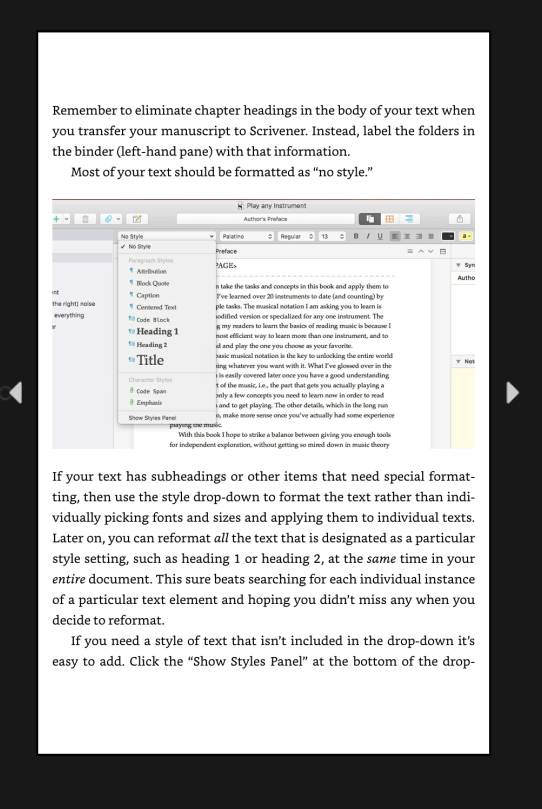Screen dimensions: 542x809
Task: Click the Play any Instrument window title
Action: pyautogui.click(x=276, y=205)
